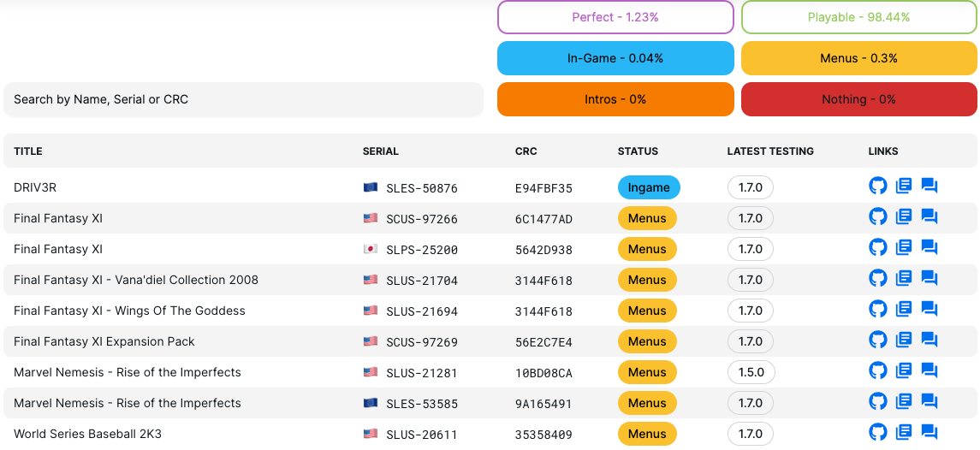The width and height of the screenshot is (980, 450).
Task: Click the red Nothing - 0% filter
Action: pos(858,99)
